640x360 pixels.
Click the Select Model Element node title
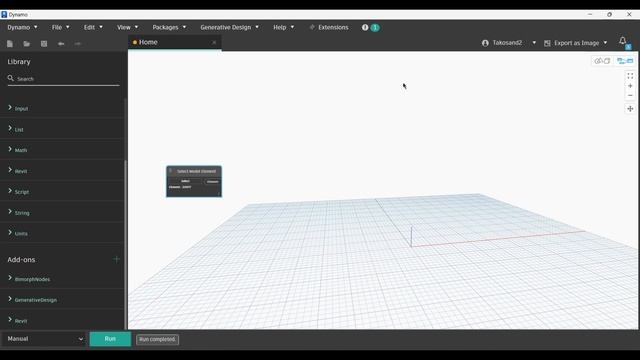(196, 171)
